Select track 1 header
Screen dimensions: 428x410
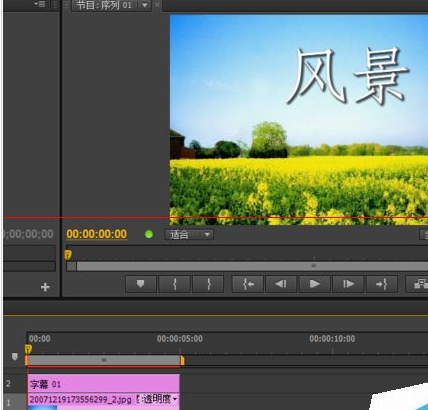(x=15, y=402)
